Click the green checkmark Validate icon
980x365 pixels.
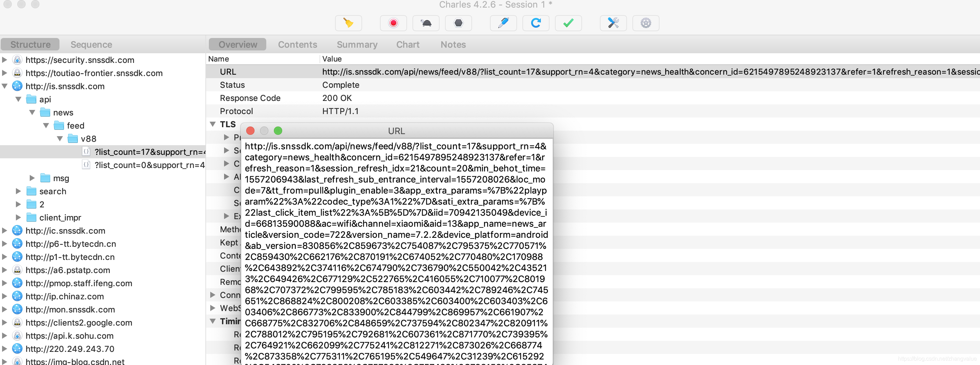(568, 23)
